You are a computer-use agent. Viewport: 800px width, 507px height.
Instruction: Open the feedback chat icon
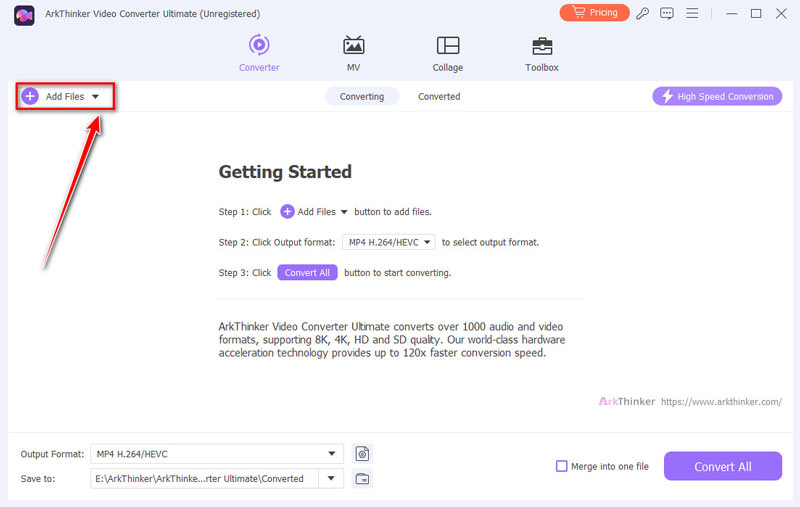tap(667, 13)
